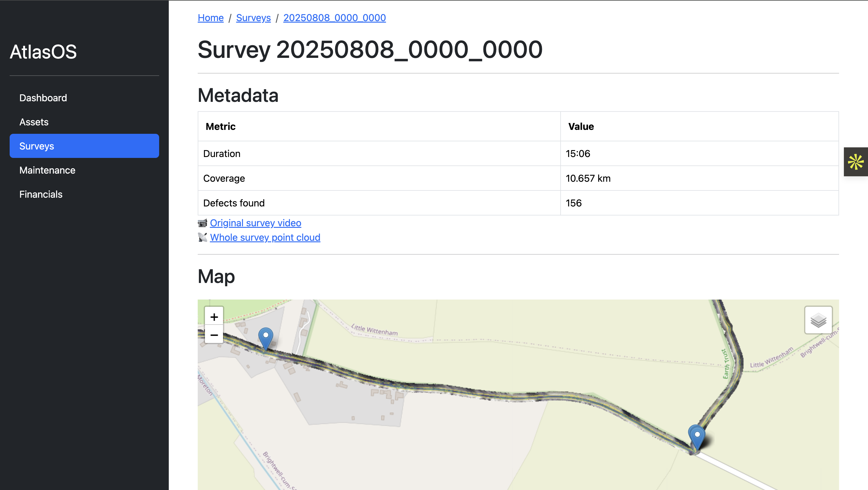Image resolution: width=868 pixels, height=490 pixels.
Task: Open the map layers control
Action: point(818,320)
